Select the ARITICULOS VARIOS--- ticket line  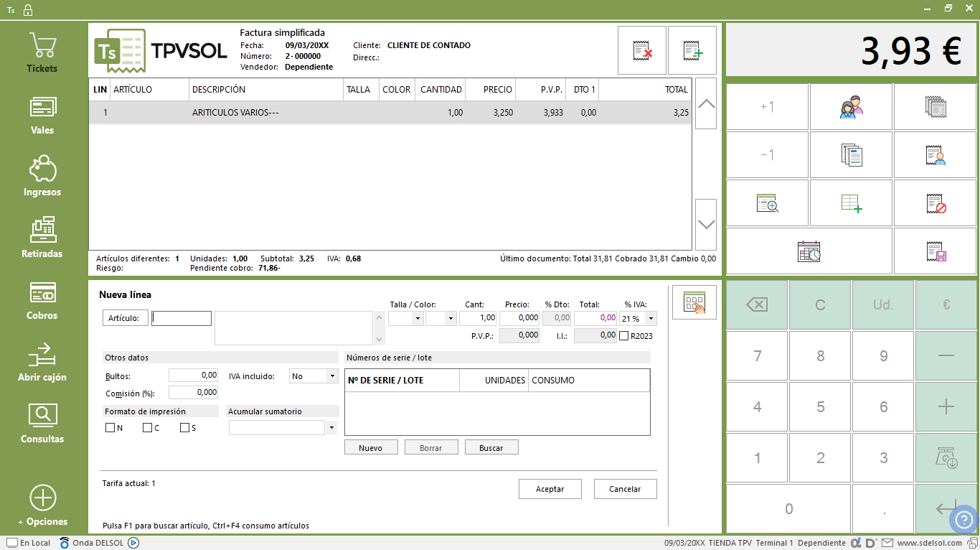pyautogui.click(x=390, y=113)
